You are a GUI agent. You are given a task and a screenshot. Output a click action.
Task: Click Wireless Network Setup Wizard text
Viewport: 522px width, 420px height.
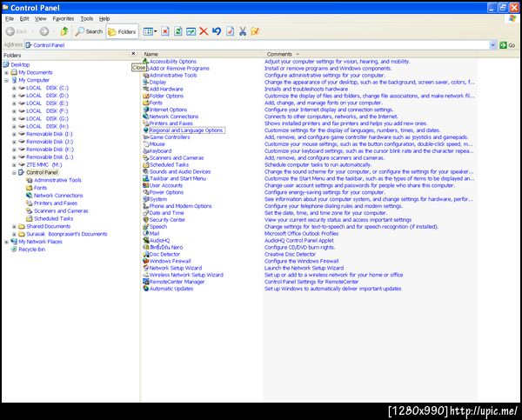point(186,275)
